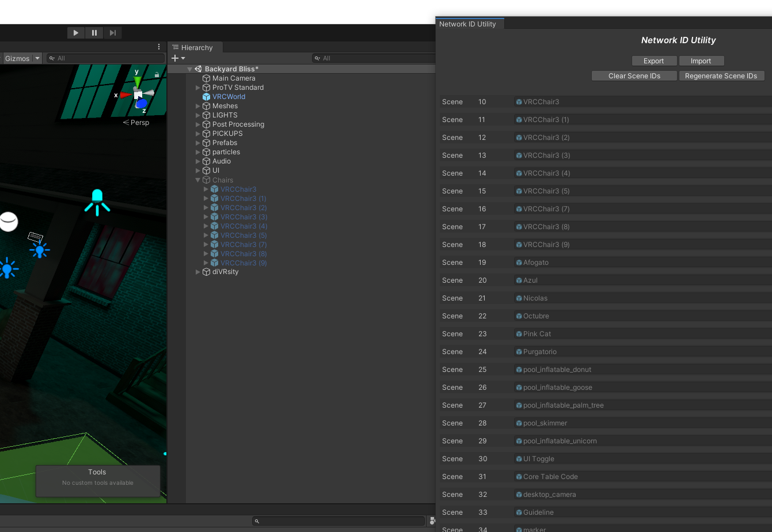Open the Gizmos dropdown arrow
The image size is (772, 532).
[37, 58]
